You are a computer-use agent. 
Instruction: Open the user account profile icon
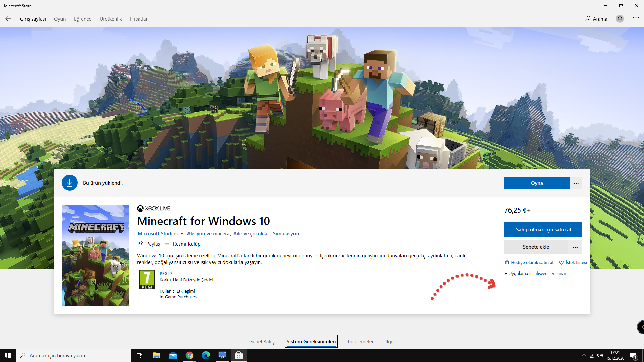[620, 19]
